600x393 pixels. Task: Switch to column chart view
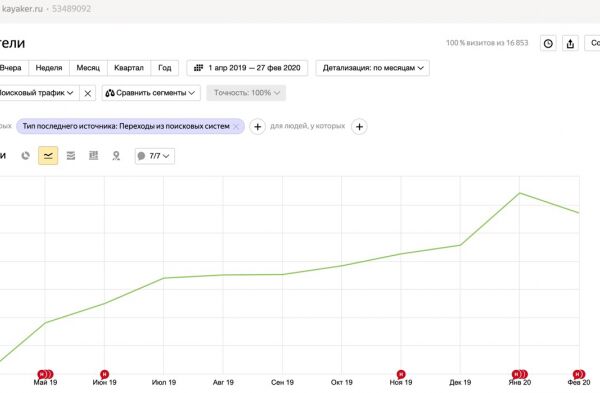coord(93,156)
